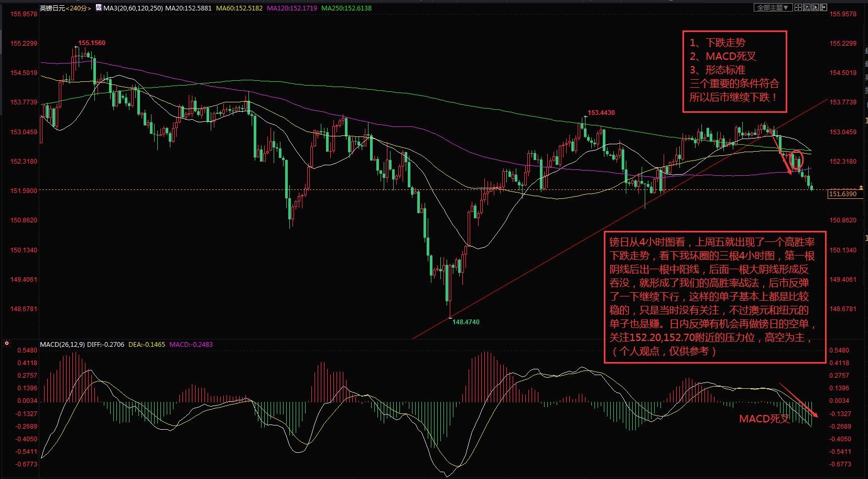This screenshot has width=868, height=479.
Task: Toggle the yellow MA60 line label
Action: [x=239, y=8]
